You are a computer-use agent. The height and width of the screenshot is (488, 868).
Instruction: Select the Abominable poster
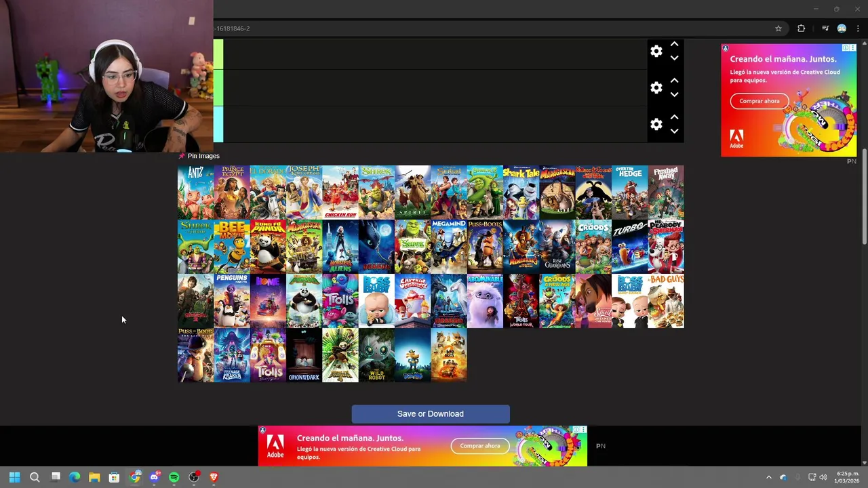coord(485,301)
